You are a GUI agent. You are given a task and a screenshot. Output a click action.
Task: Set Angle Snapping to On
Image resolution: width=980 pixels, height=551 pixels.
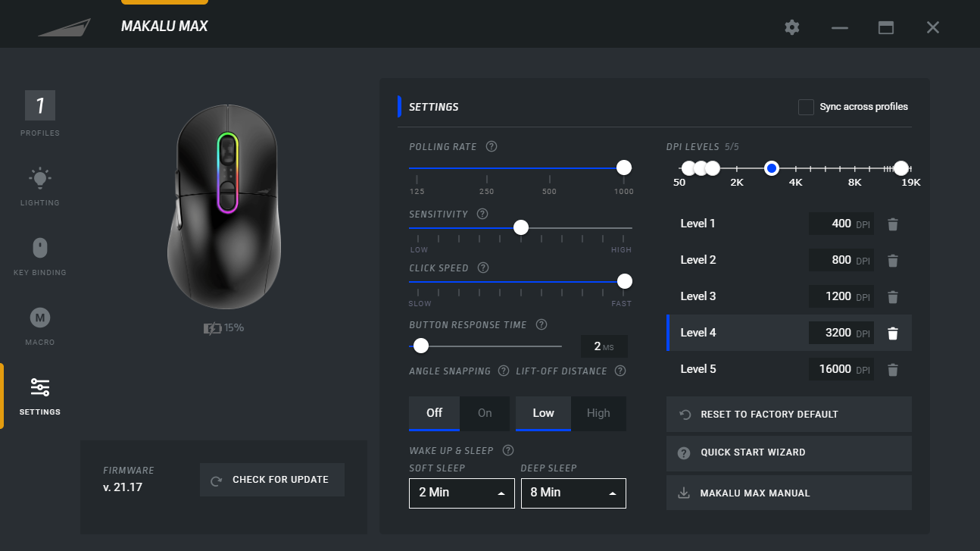[x=485, y=413]
